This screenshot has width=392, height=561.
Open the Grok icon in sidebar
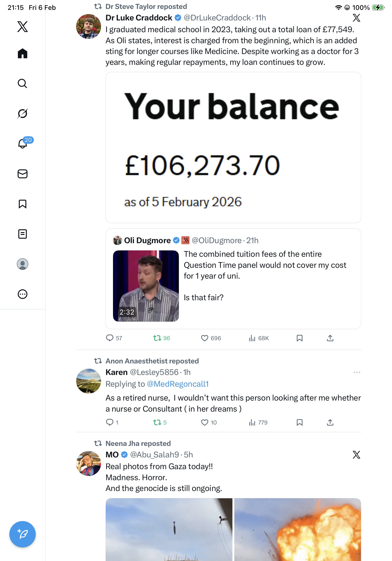pos(22,113)
